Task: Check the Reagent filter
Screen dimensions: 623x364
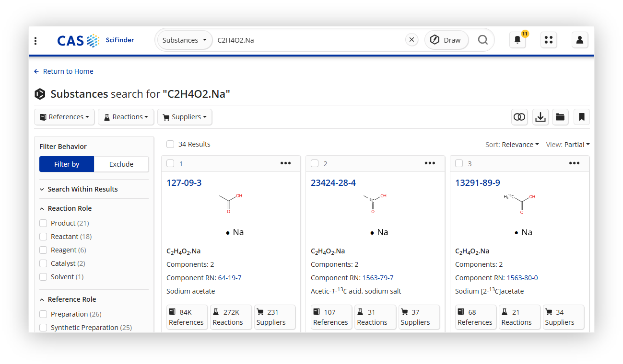Action: coord(43,250)
